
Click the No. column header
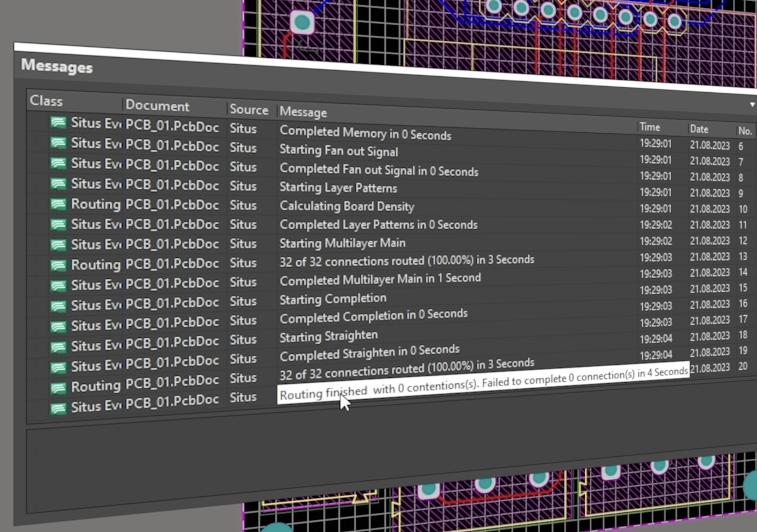745,131
